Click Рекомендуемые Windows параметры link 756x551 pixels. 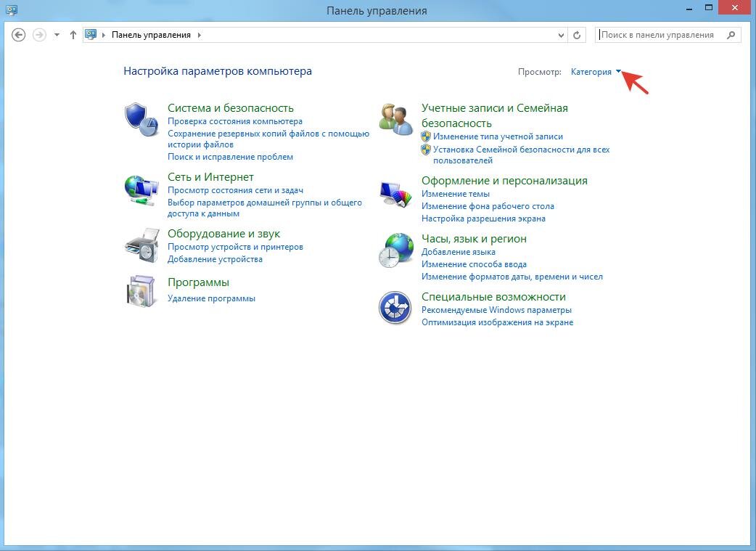[496, 310]
